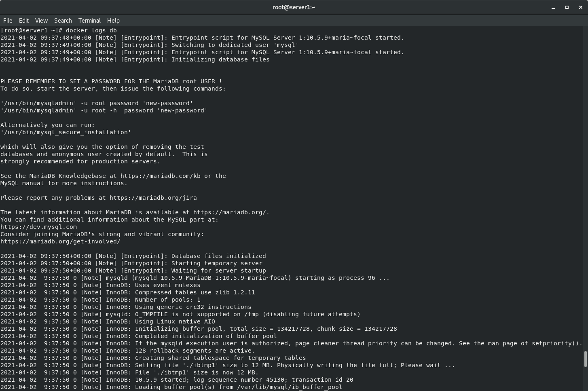The height and width of the screenshot is (391, 588).
Task: Click 'Initializing database files' log line
Action: tap(135, 59)
